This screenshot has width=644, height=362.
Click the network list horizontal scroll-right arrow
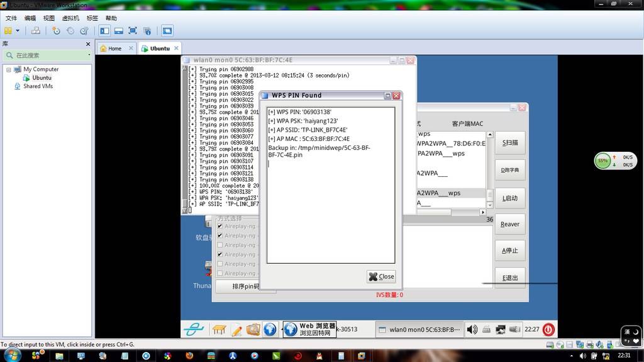(482, 212)
